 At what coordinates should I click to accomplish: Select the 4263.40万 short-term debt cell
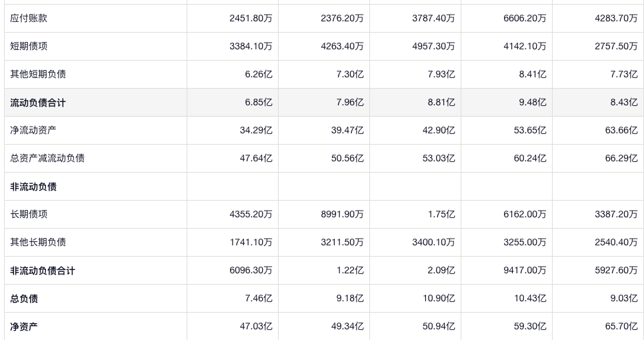tap(342, 47)
